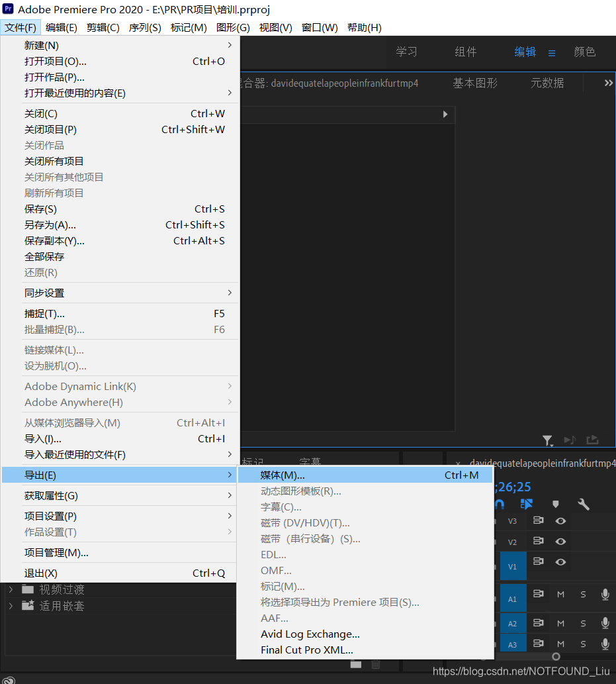616x684 pixels.
Task: Toggle sync lock for track A3
Action: (x=539, y=644)
